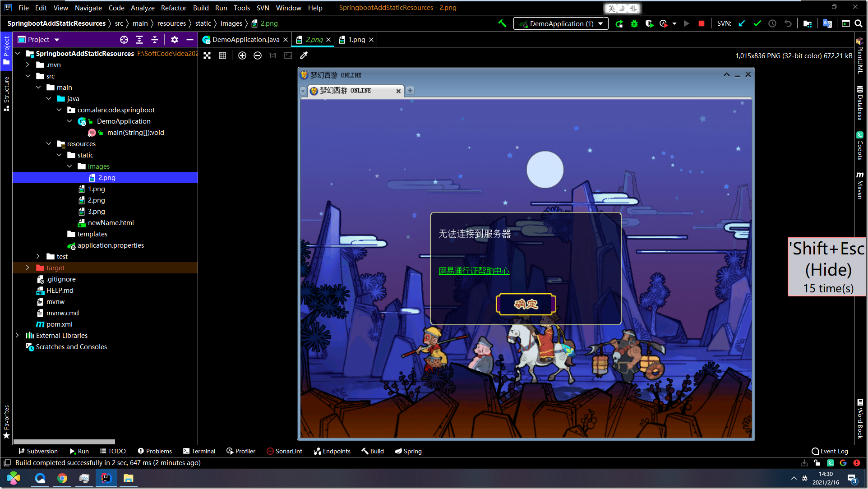This screenshot has height=489, width=868.
Task: Open the SonarLint tool window
Action: pyautogui.click(x=285, y=451)
